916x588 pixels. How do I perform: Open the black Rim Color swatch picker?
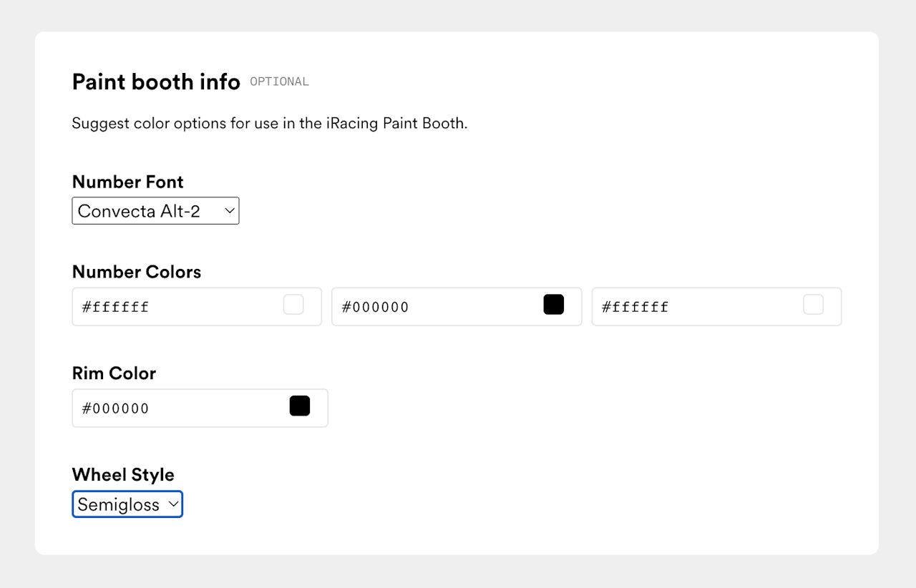tap(300, 406)
